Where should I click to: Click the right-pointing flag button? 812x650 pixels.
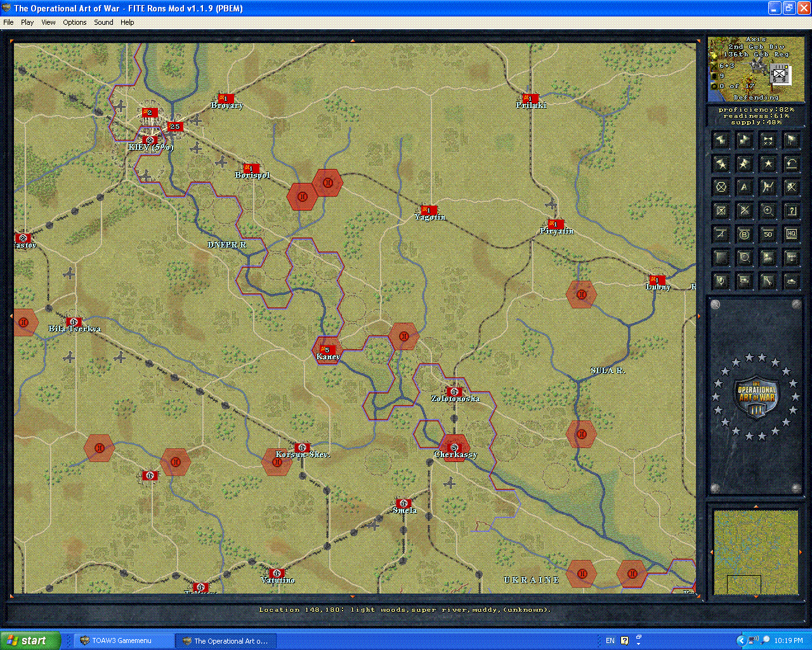pos(744,140)
